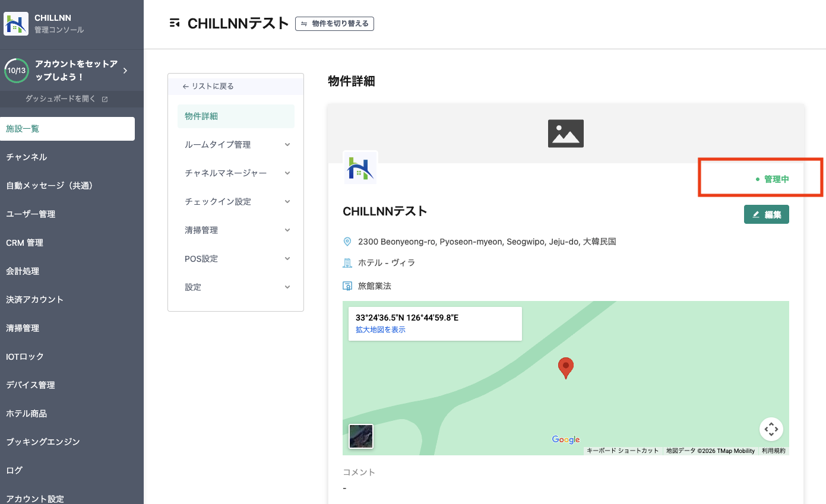The width and height of the screenshot is (826, 504).
Task: Click the building icon beside ホテル - ヴィラ
Action: pyautogui.click(x=347, y=262)
